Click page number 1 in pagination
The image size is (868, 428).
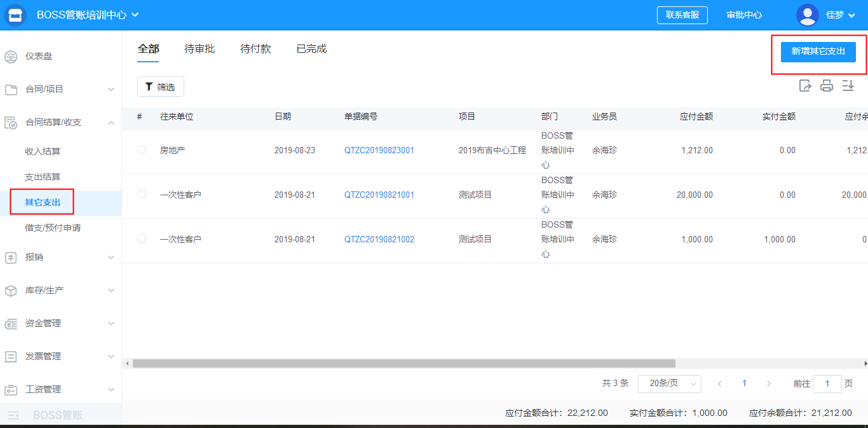click(744, 383)
